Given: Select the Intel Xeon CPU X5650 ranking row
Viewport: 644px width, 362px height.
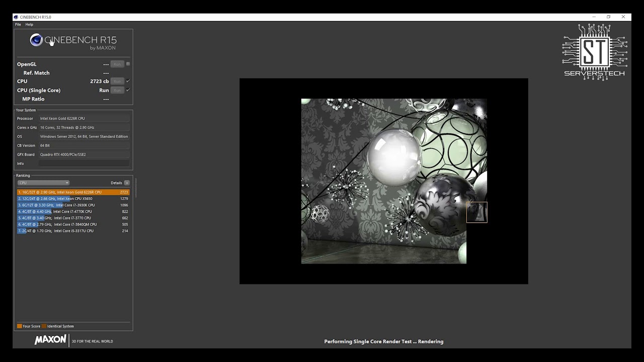Looking at the screenshot, I should click(x=73, y=199).
